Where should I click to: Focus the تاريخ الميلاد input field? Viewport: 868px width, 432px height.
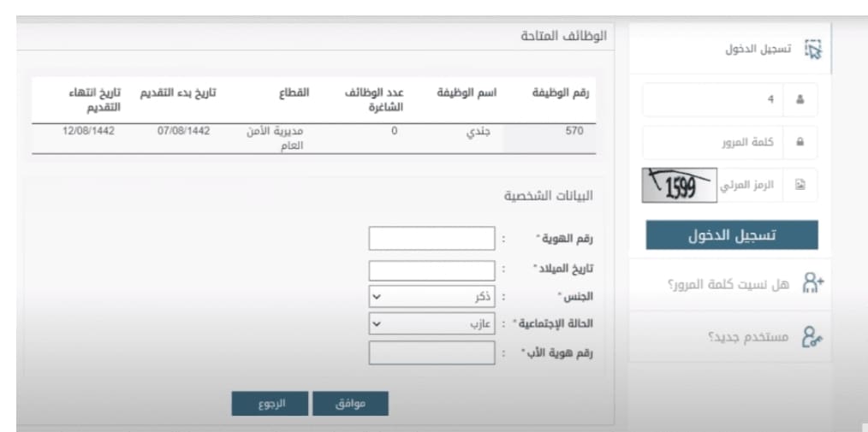(431, 271)
